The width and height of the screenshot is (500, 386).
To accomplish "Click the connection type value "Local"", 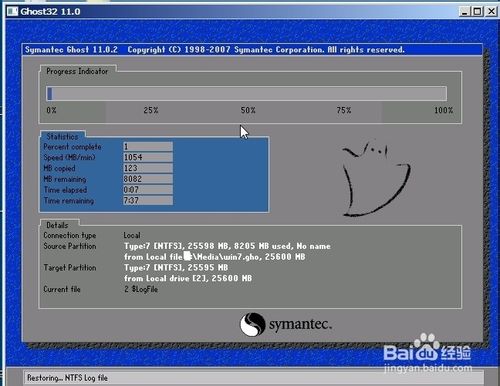I will pos(132,235).
